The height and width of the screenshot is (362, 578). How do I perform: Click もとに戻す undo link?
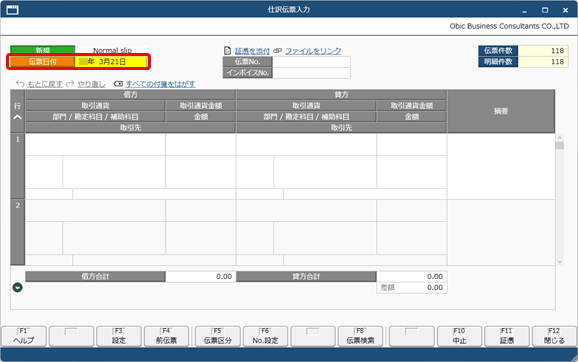tap(45, 84)
